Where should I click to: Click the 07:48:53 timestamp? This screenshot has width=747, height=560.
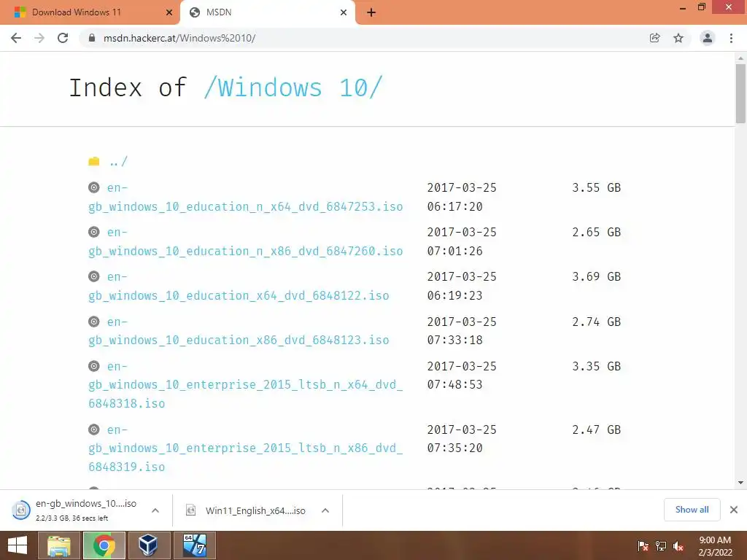click(454, 384)
